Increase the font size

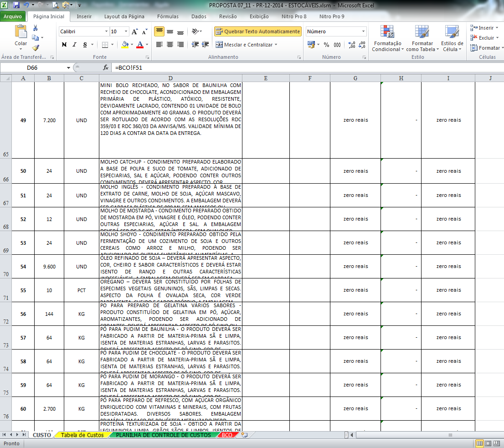[135, 31]
